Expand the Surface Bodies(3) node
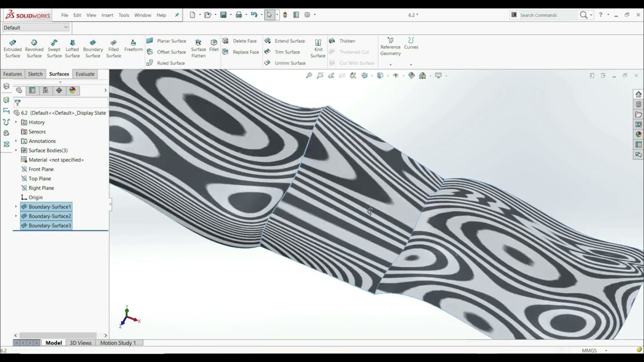Screen dimensions: 644x362 click(16, 150)
